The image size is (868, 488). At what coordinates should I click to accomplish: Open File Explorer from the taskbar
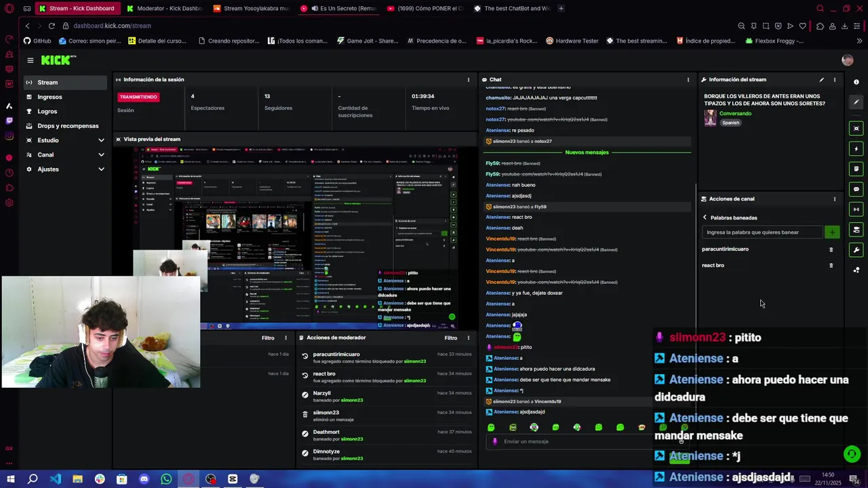[77, 479]
